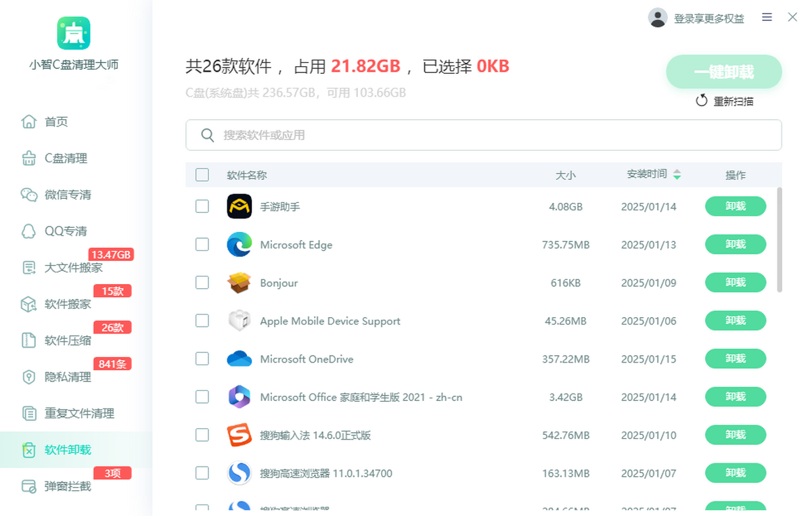The width and height of the screenshot is (812, 516).
Task: Click the 手游助手 app icon
Action: (240, 206)
